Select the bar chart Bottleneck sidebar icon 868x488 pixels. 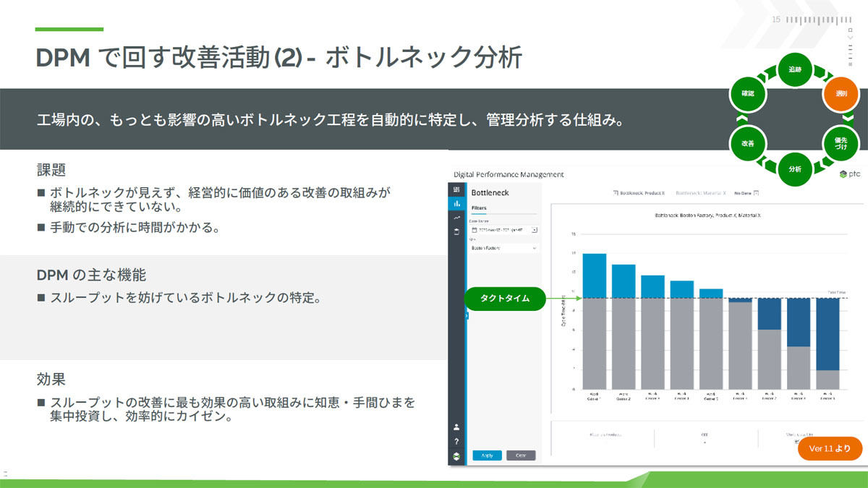point(456,204)
